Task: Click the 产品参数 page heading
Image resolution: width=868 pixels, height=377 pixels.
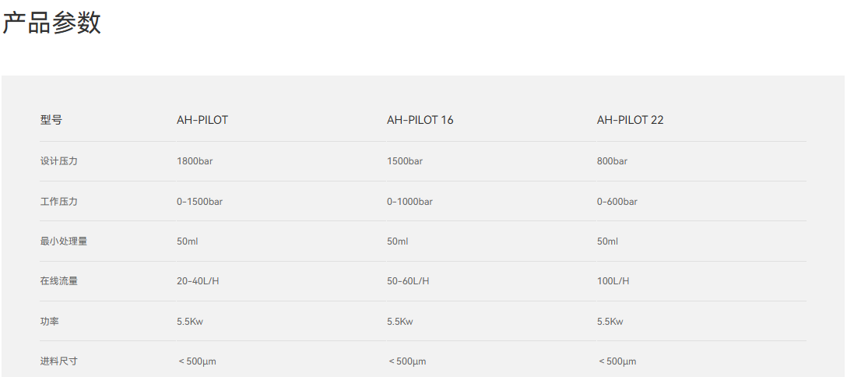Action: pyautogui.click(x=51, y=23)
